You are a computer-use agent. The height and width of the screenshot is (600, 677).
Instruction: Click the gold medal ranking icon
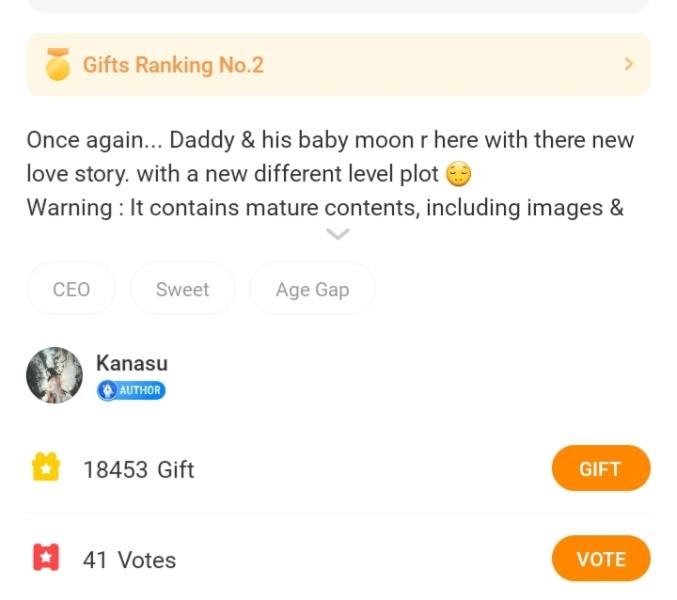coord(58,65)
